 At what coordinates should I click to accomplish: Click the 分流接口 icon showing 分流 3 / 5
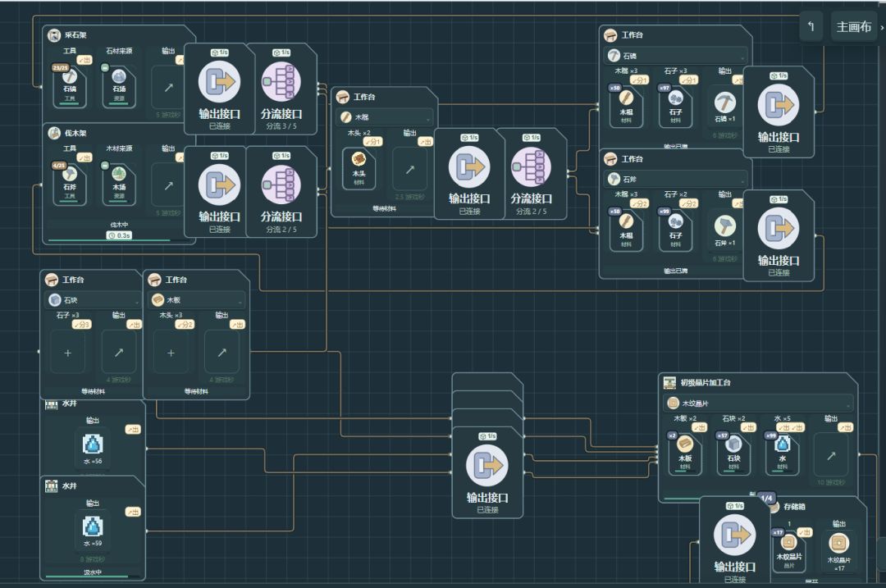281,81
